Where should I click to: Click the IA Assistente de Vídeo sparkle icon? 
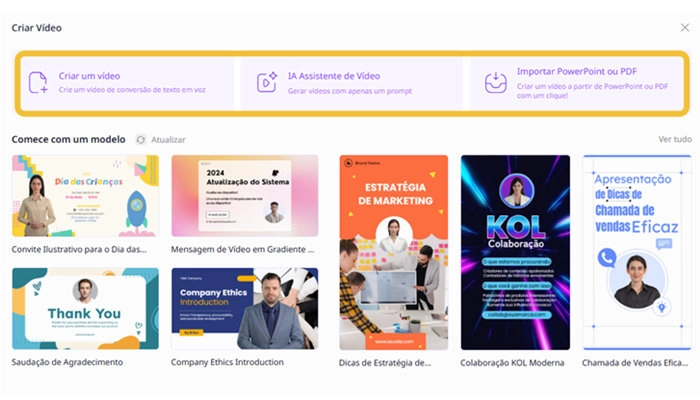pos(267,83)
